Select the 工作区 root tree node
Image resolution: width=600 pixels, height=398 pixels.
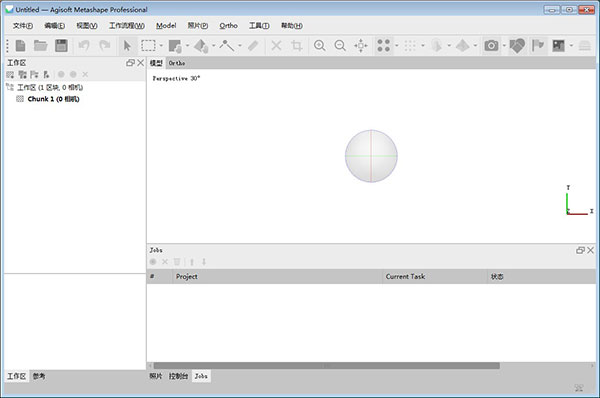[50, 88]
